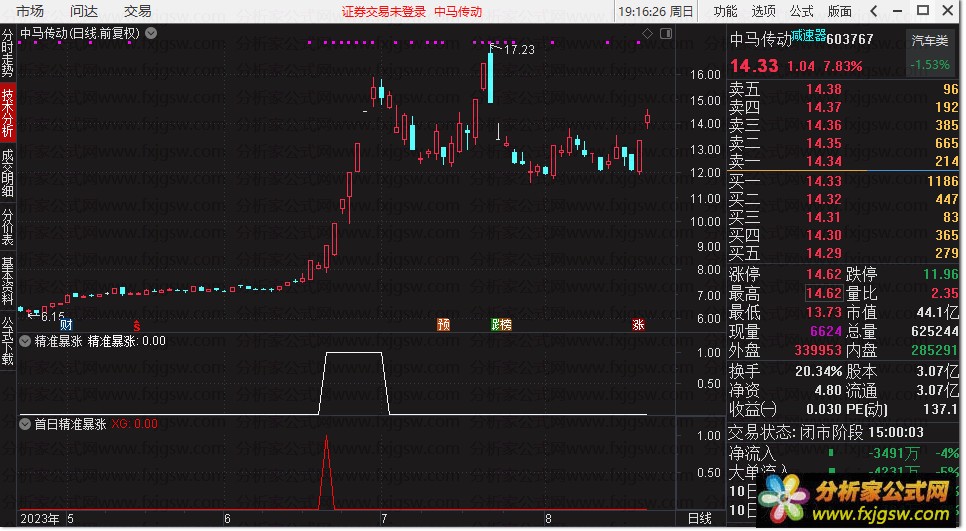Viewport: 966px width, 531px height.
Task: Click the 涨停 price 14.62
Action: [x=824, y=274]
